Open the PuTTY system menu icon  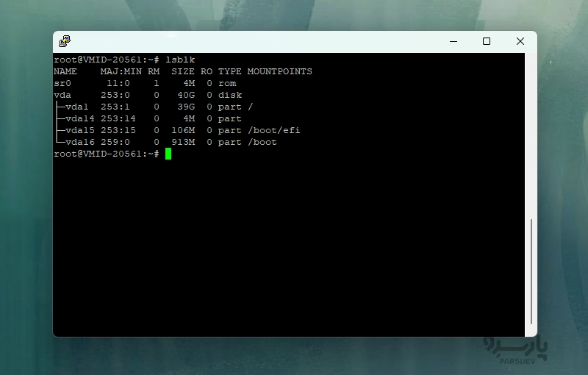pos(65,41)
